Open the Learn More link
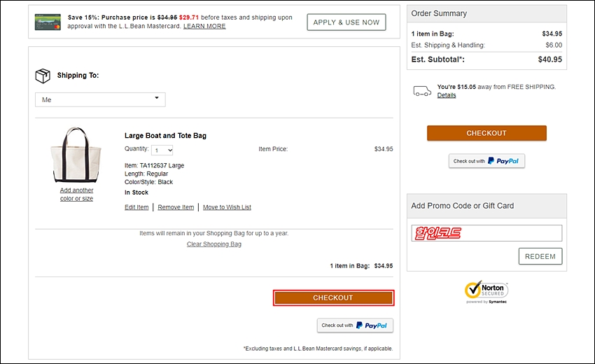This screenshot has width=595, height=364. pyautogui.click(x=204, y=26)
